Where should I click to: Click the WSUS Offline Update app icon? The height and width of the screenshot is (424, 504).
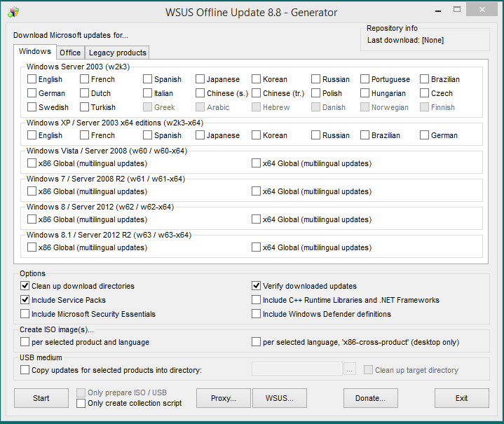click(x=13, y=12)
